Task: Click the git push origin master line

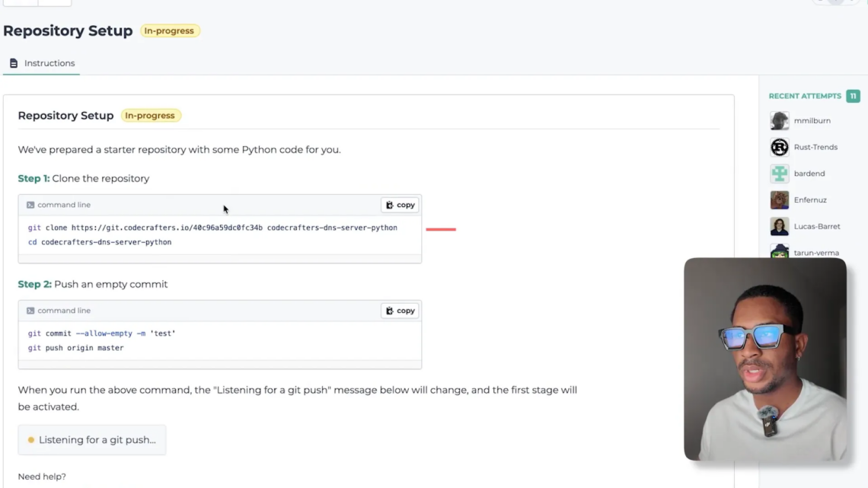Action: tap(76, 347)
